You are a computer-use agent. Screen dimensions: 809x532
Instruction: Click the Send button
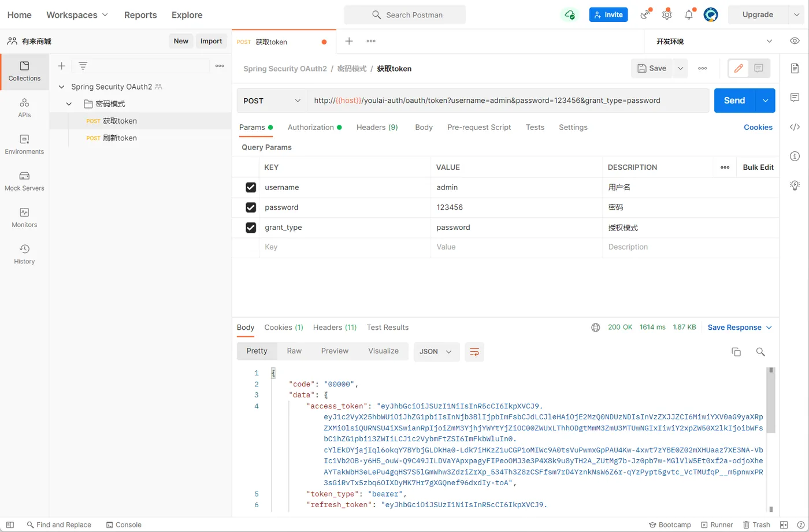(734, 101)
